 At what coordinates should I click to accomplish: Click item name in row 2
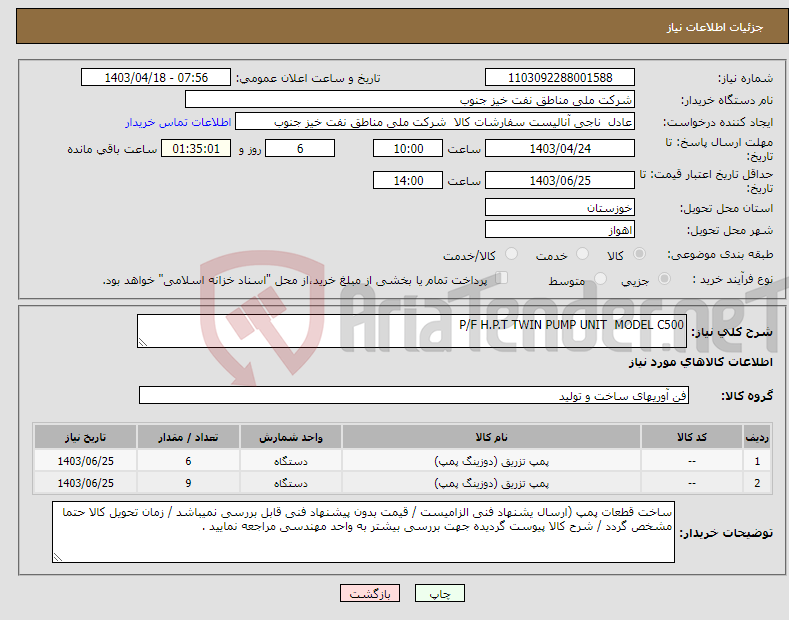pyautogui.click(x=491, y=483)
